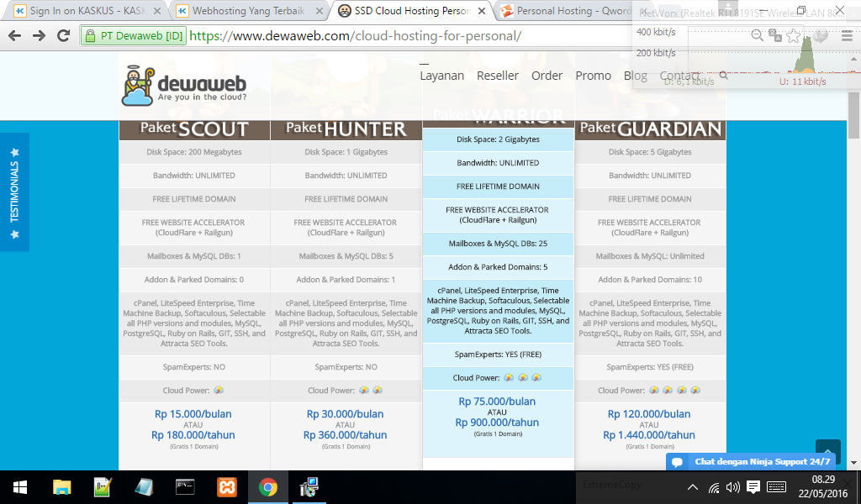Click 'Disk Space: 1 Gigabytes' in Hunter
The width and height of the screenshot is (861, 504).
click(346, 152)
